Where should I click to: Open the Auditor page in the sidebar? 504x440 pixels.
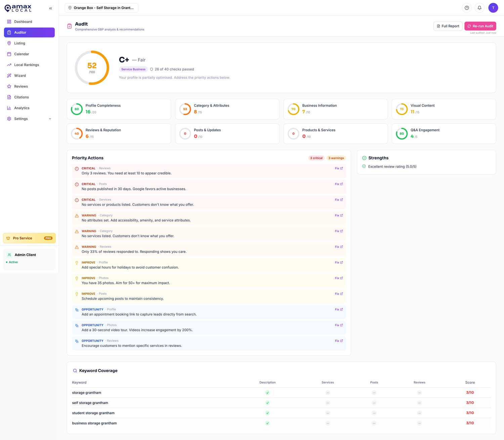click(x=29, y=32)
